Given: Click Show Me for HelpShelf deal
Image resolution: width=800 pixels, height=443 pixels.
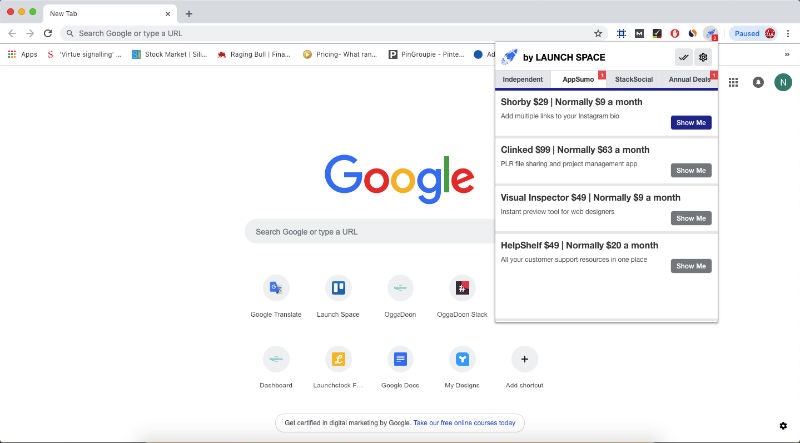Looking at the screenshot, I should pos(691,266).
